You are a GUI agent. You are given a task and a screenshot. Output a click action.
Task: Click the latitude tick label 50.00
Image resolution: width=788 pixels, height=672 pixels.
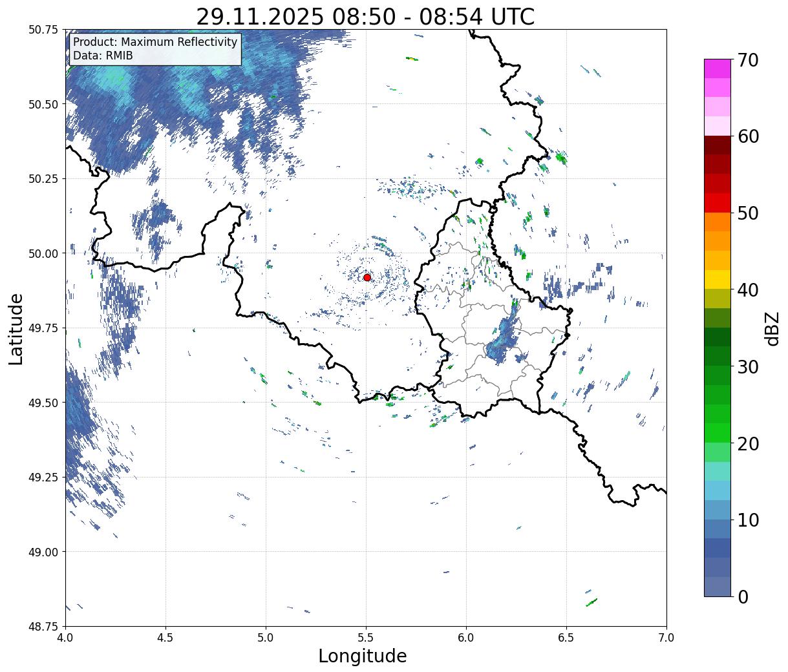(x=43, y=253)
